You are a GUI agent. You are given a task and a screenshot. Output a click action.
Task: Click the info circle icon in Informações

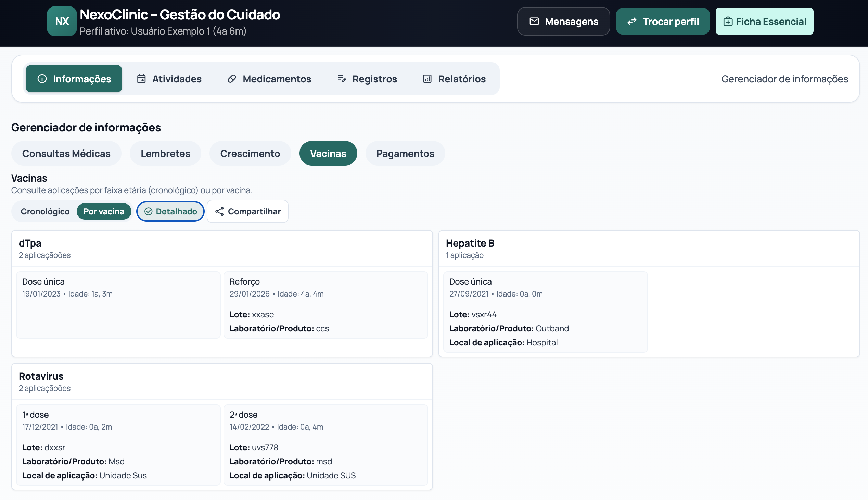click(x=42, y=79)
